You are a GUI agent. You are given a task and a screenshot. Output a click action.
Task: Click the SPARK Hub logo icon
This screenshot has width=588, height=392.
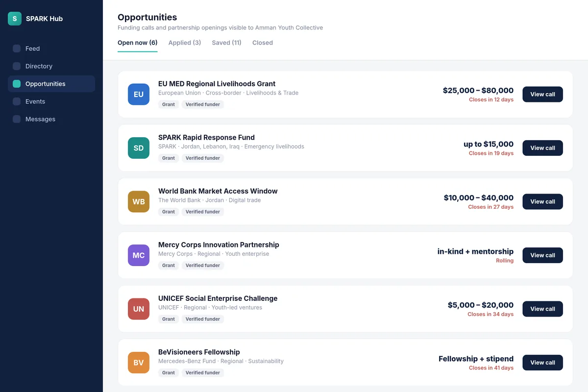[x=15, y=19]
